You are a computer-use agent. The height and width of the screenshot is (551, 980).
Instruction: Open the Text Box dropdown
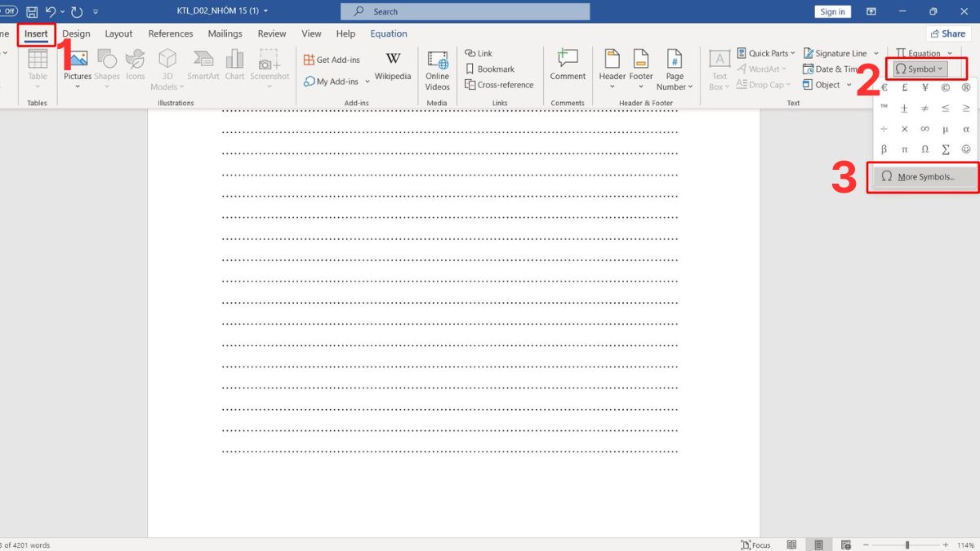click(719, 69)
